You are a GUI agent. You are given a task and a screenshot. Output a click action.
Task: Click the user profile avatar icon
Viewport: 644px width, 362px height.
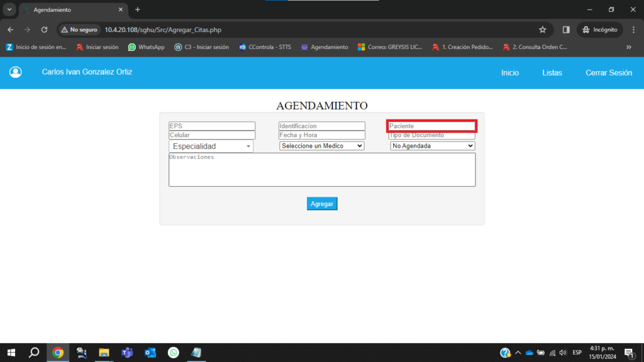click(x=16, y=72)
